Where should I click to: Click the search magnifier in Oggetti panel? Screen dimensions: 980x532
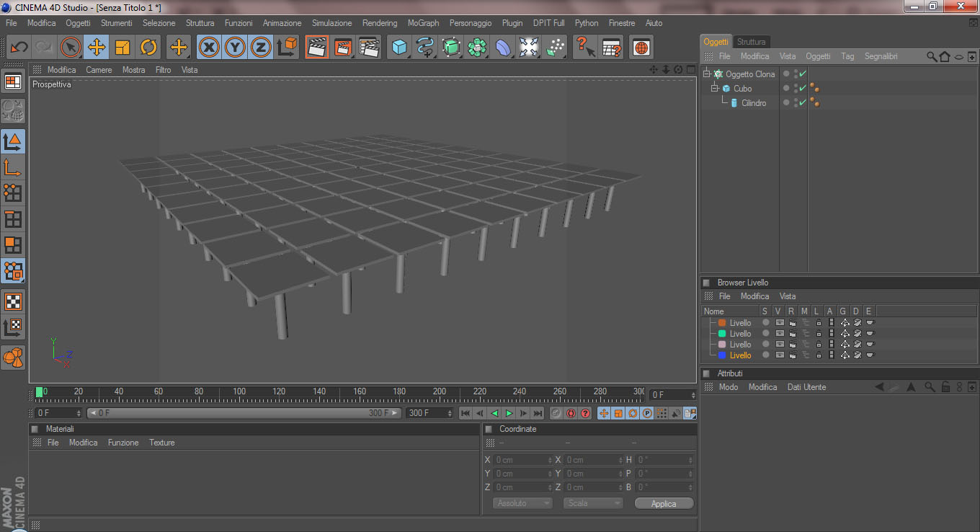[x=932, y=56]
